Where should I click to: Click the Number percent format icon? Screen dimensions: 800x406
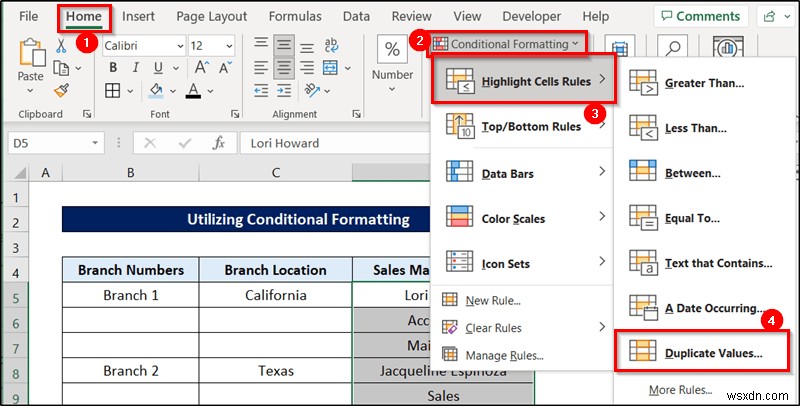pyautogui.click(x=392, y=50)
